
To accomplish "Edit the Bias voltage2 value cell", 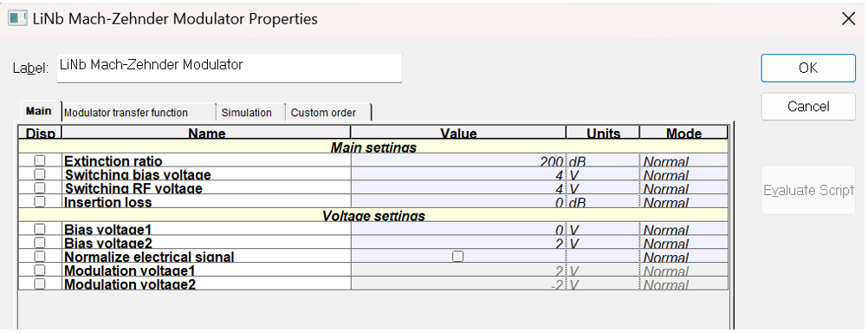I will click(458, 243).
